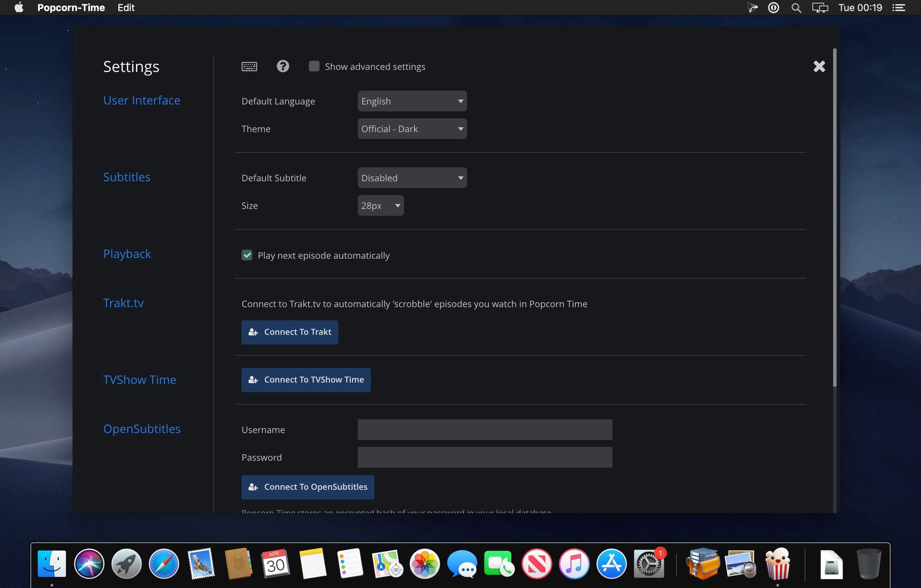Open FaceTime from the Dock

tap(499, 563)
